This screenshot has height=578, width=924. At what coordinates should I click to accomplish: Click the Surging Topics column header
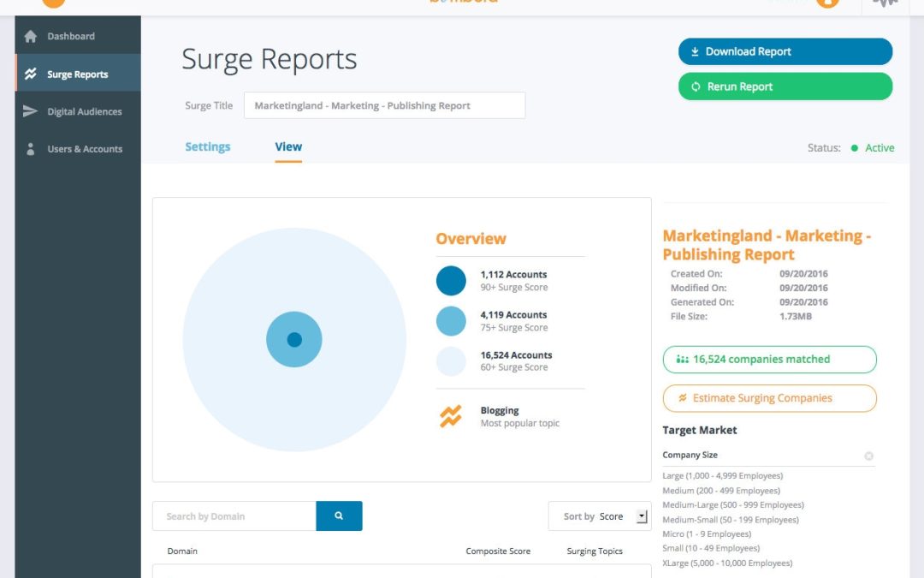click(595, 551)
